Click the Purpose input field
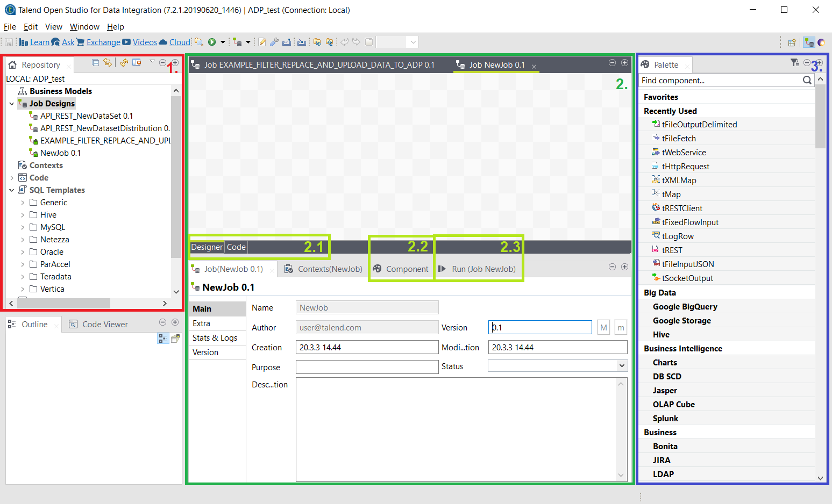832x504 pixels. click(x=367, y=367)
